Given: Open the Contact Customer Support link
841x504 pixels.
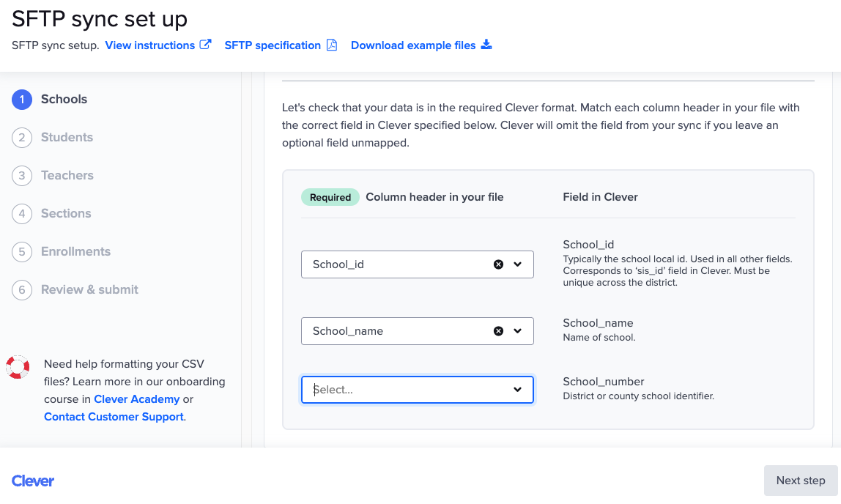Looking at the screenshot, I should (114, 416).
